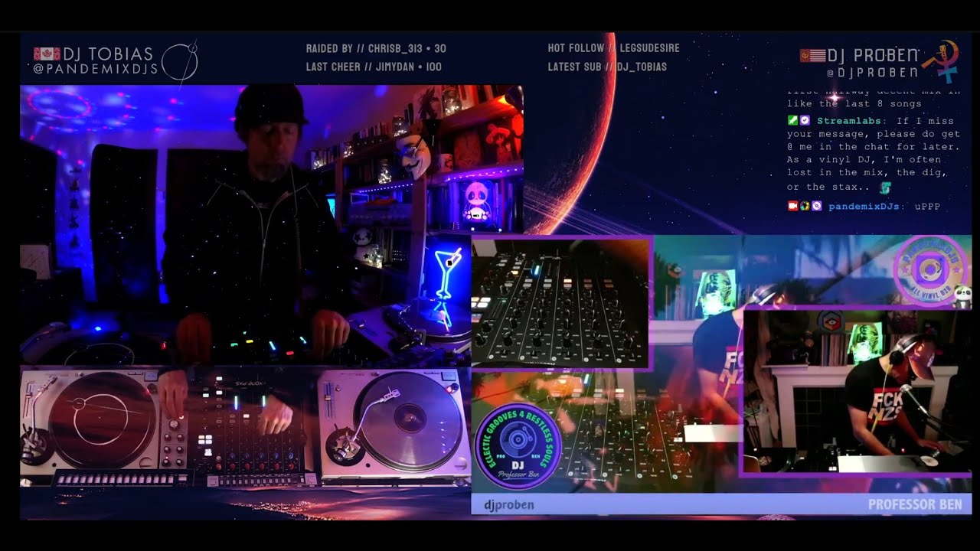This screenshot has width=980, height=551.
Task: Click the overhead turntables camera feed
Action: (245, 428)
